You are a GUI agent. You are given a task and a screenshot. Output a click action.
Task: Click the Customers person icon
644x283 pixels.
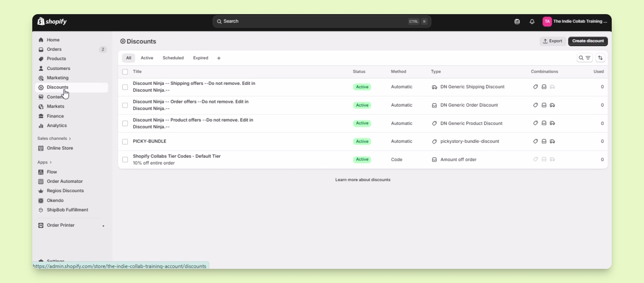41,68
